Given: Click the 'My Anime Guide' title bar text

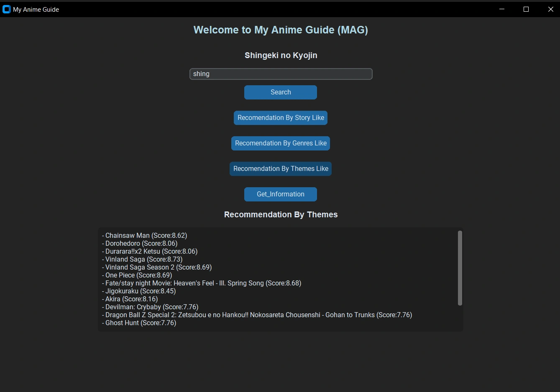Looking at the screenshot, I should click(x=36, y=9).
